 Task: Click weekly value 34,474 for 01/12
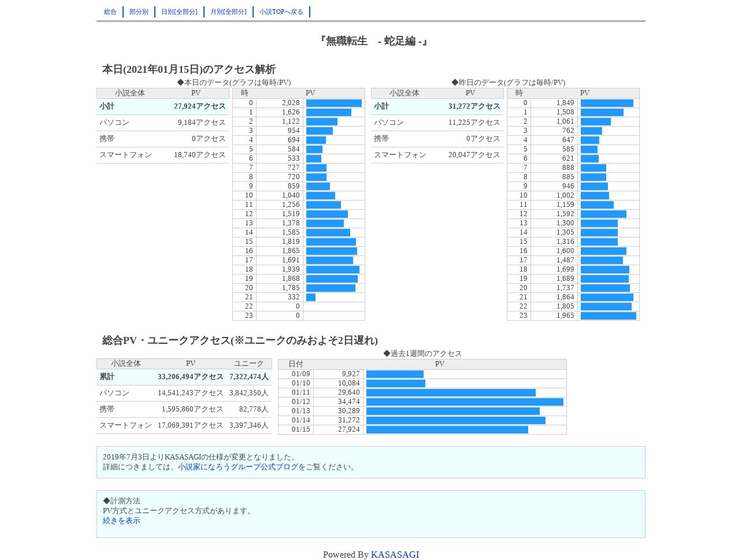(349, 402)
